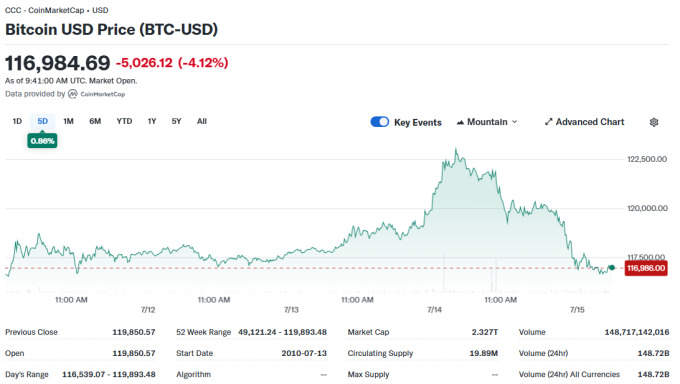This screenshot has width=680, height=384.
Task: Click the Volume value 148,717,142,016
Action: pos(637,332)
